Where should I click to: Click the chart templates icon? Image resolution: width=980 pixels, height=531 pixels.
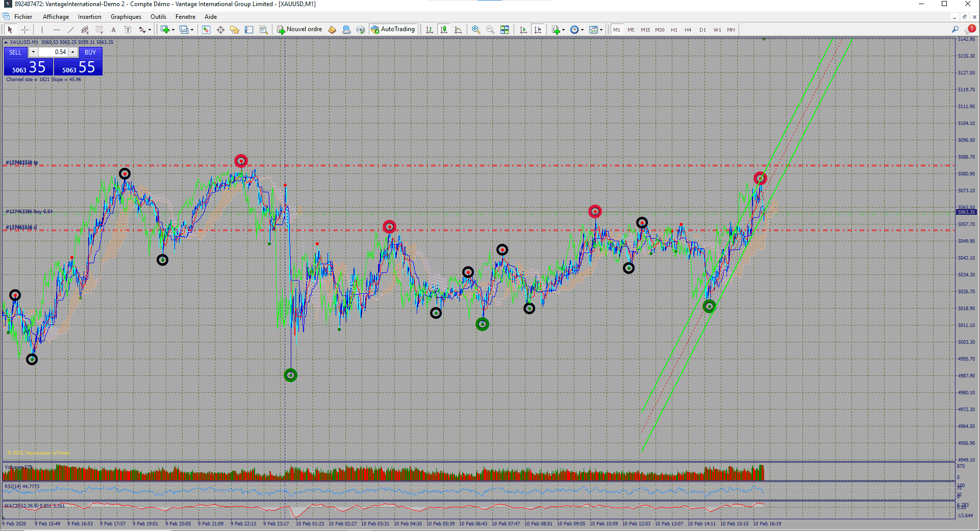point(593,30)
